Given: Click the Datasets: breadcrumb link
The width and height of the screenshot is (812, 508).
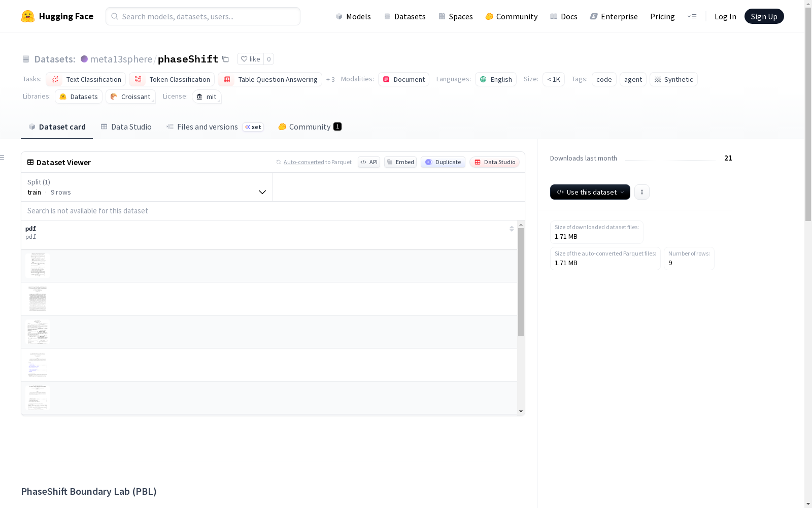Looking at the screenshot, I should 54,59.
